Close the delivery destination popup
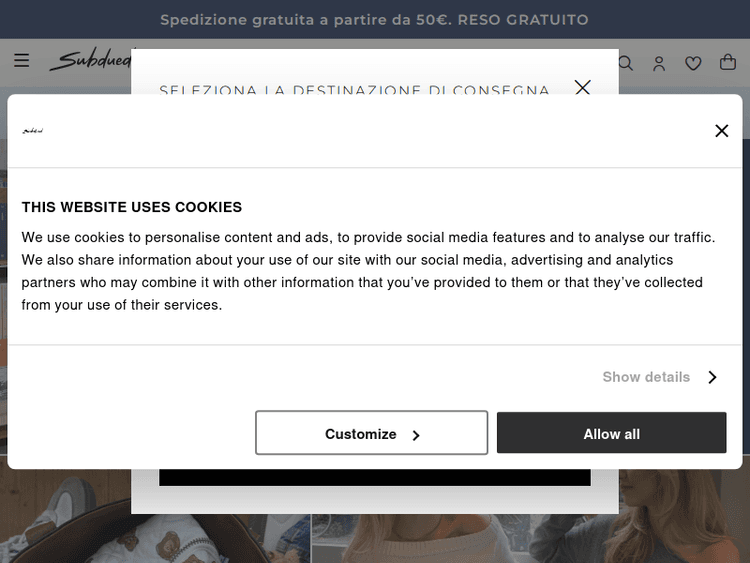 coord(583,86)
